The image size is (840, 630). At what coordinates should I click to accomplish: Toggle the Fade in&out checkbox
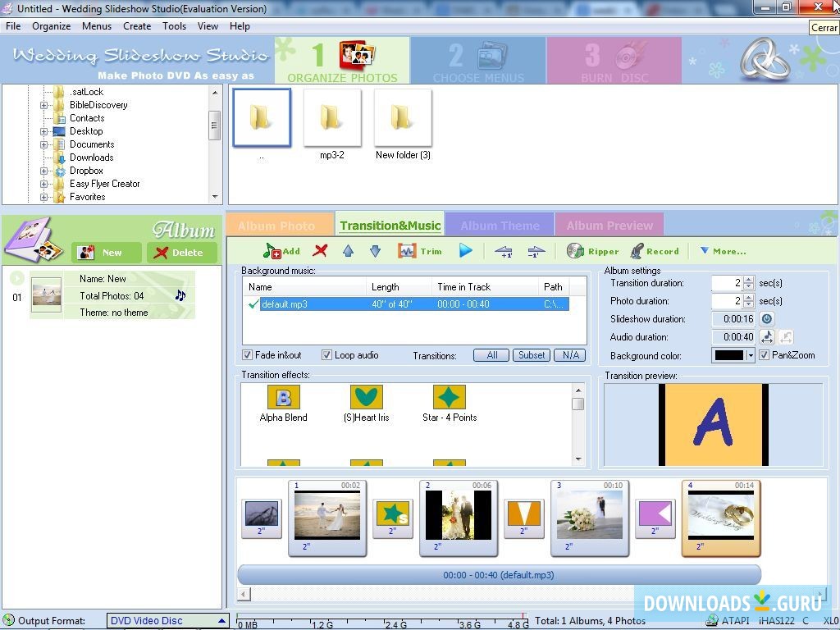pos(248,354)
